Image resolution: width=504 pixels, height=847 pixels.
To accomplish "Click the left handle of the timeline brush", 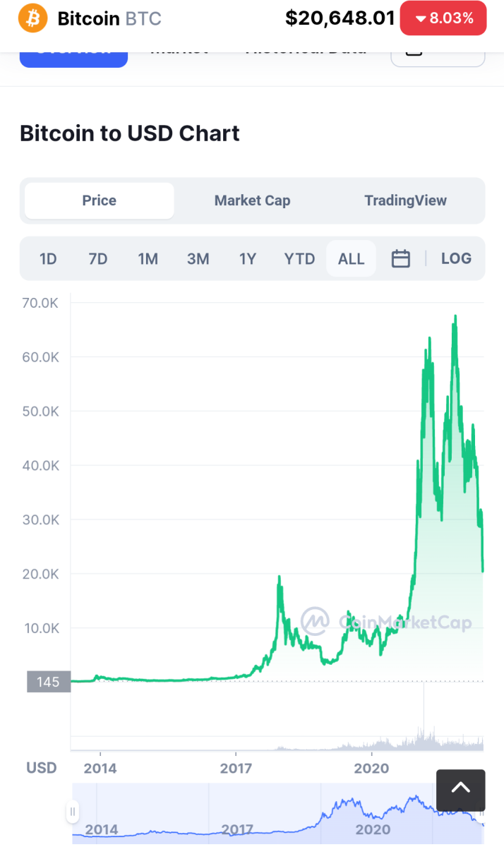I will [72, 812].
